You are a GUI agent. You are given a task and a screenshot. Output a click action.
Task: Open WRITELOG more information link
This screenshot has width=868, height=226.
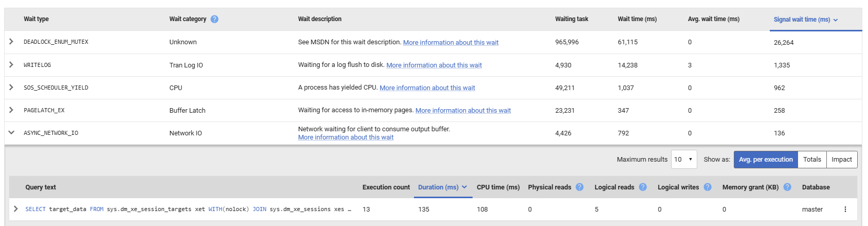click(x=434, y=65)
